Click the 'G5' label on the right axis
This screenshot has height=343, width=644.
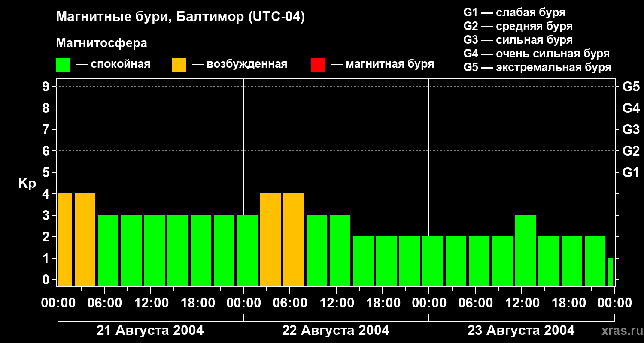(631, 87)
